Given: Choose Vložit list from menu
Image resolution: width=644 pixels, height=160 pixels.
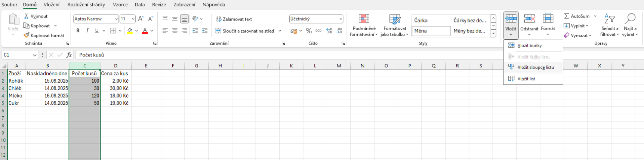Looking at the screenshot, I should pyautogui.click(x=533, y=79).
